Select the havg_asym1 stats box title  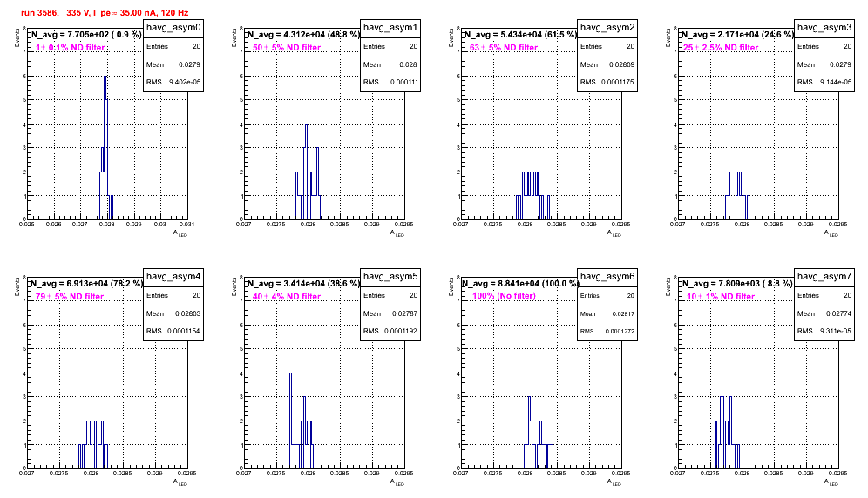pos(390,27)
